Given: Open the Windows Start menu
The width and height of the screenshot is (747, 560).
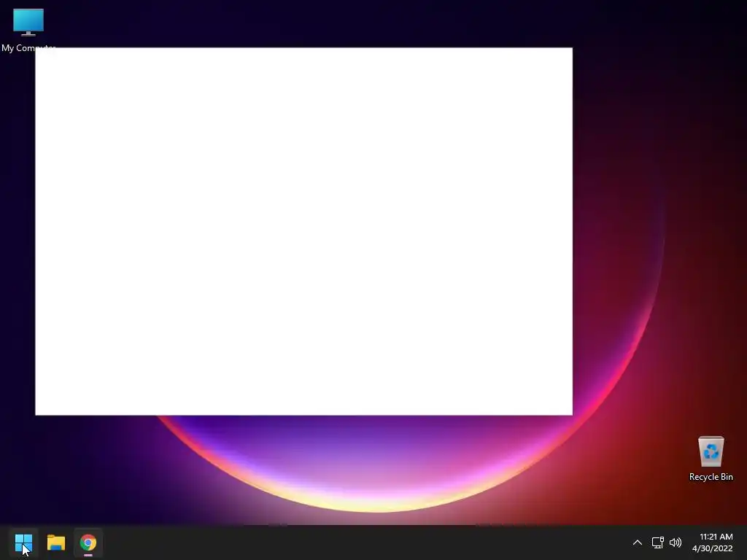Looking at the screenshot, I should [x=23, y=542].
